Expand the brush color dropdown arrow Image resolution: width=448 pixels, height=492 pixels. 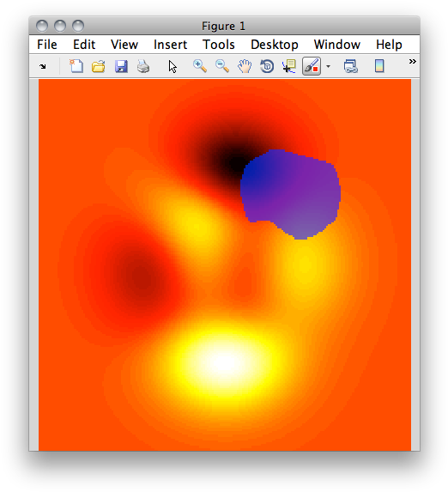pyautogui.click(x=328, y=66)
